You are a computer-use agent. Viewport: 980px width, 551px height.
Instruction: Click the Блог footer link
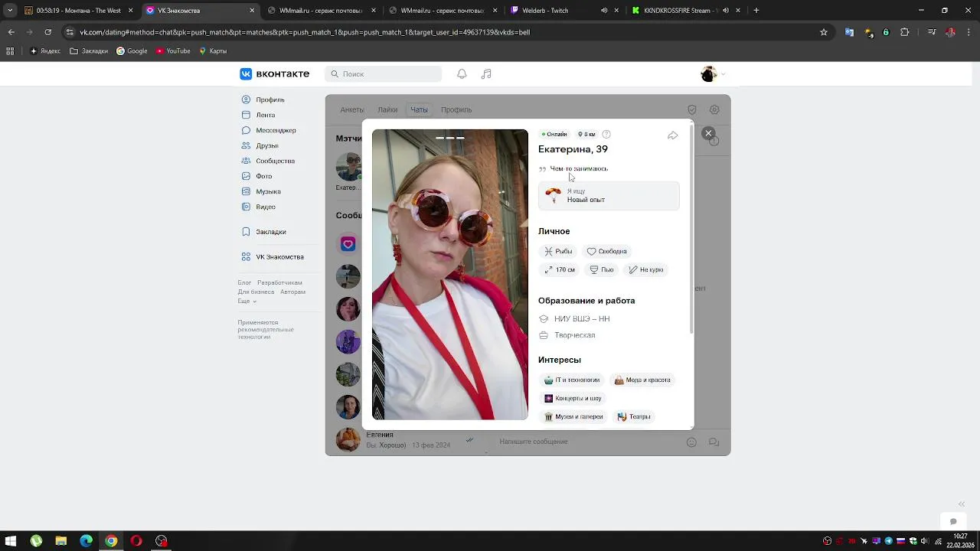pyautogui.click(x=244, y=282)
